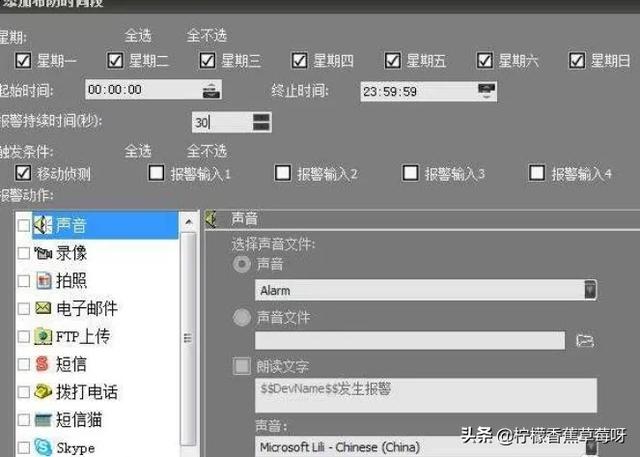Screen dimensions: 640x457
Task: Click the 短信 SMS icon
Action: [43, 365]
